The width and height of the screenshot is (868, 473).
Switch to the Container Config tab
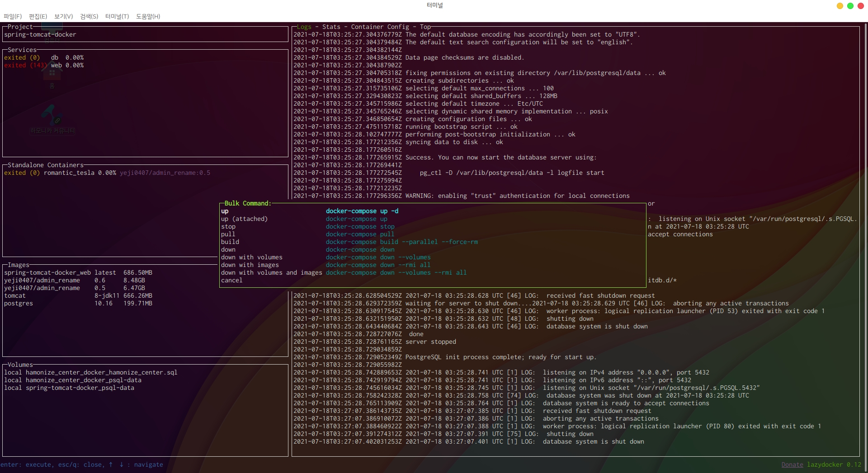click(x=380, y=27)
